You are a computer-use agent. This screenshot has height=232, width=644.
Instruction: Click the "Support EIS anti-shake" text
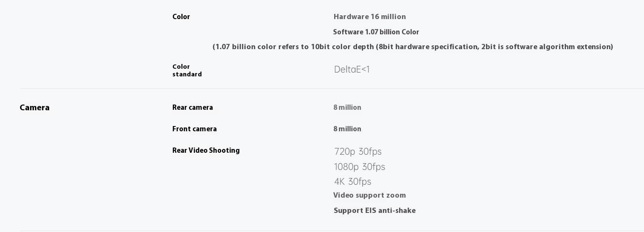(374, 211)
